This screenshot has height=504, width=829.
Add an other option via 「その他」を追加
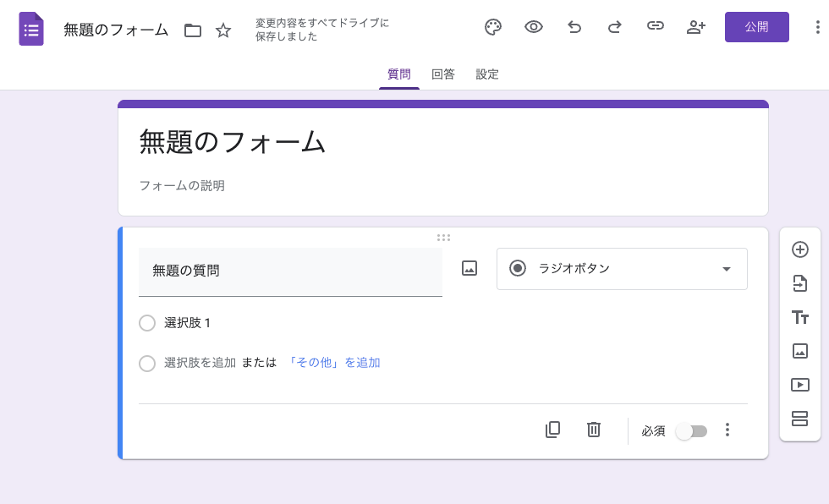point(335,362)
